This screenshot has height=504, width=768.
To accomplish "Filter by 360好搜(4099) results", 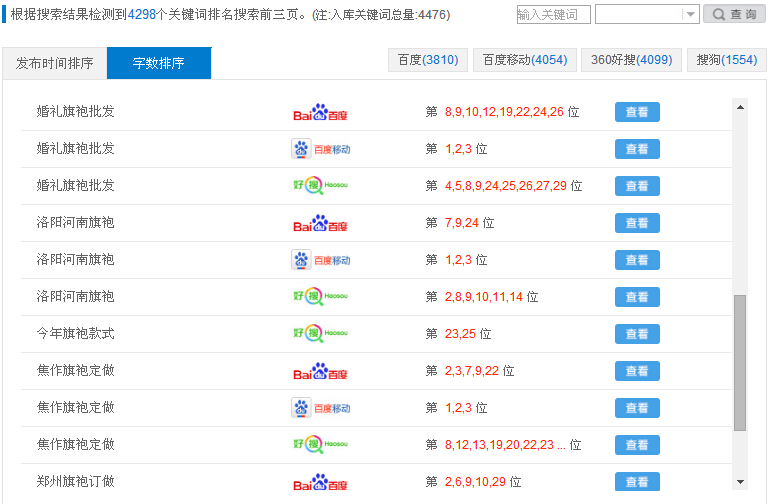I will coord(631,60).
